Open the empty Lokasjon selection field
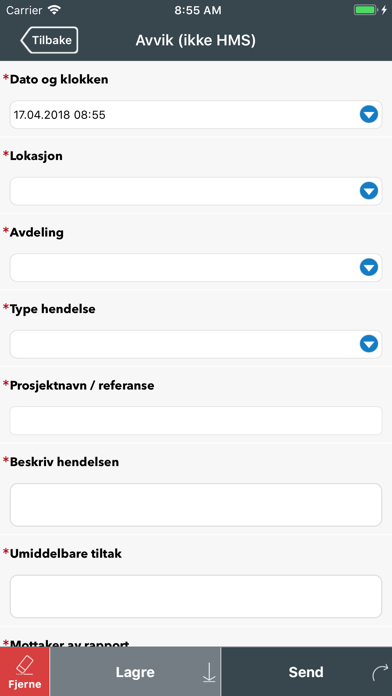 [x=196, y=191]
